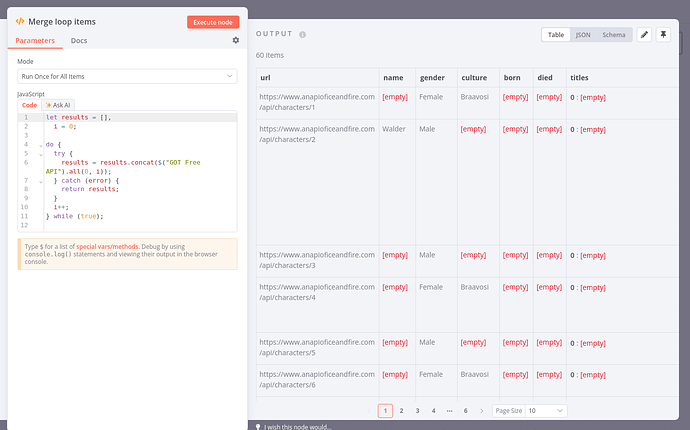Select the Parameters tab
The image size is (690, 430).
(35, 40)
